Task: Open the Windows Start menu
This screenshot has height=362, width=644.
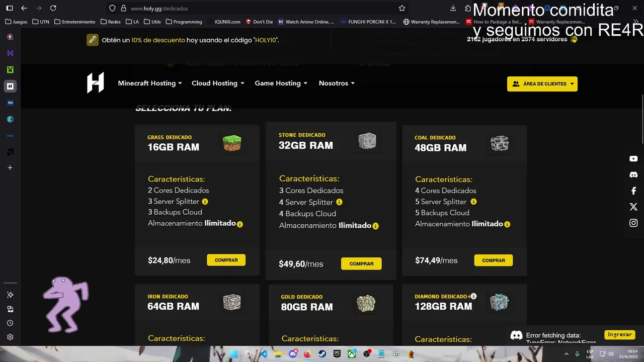Action: click(x=233, y=354)
